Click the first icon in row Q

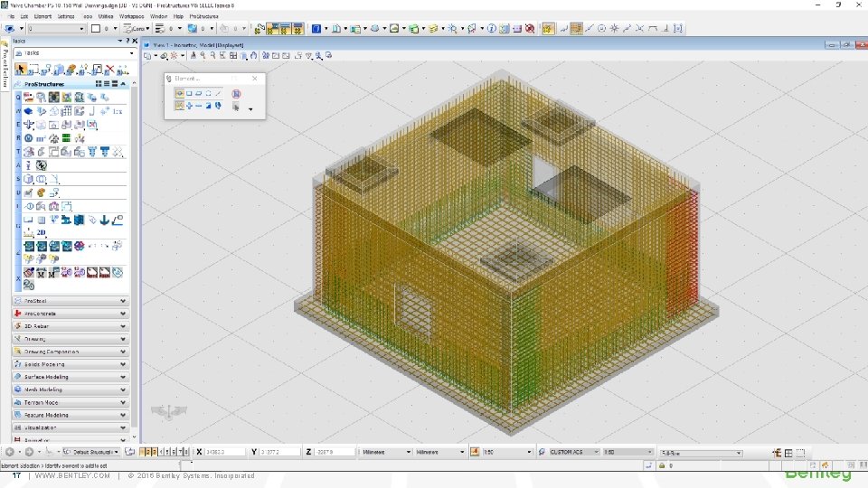(x=28, y=98)
